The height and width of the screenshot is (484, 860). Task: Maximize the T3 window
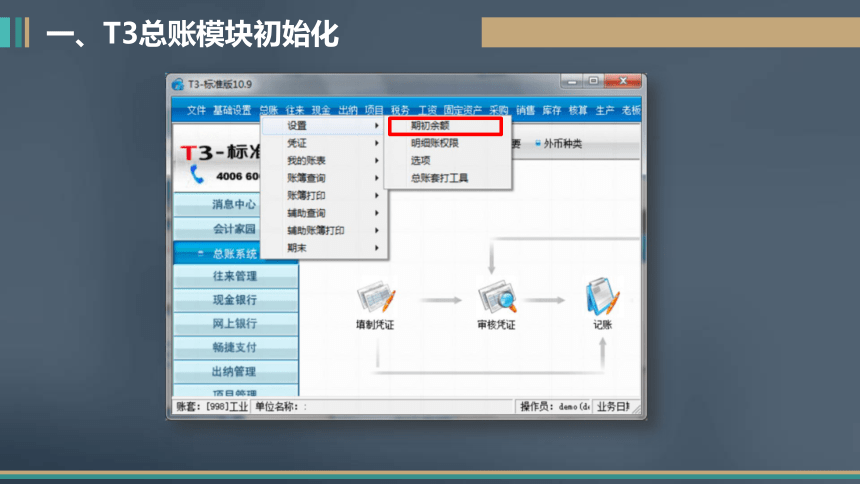click(x=593, y=81)
